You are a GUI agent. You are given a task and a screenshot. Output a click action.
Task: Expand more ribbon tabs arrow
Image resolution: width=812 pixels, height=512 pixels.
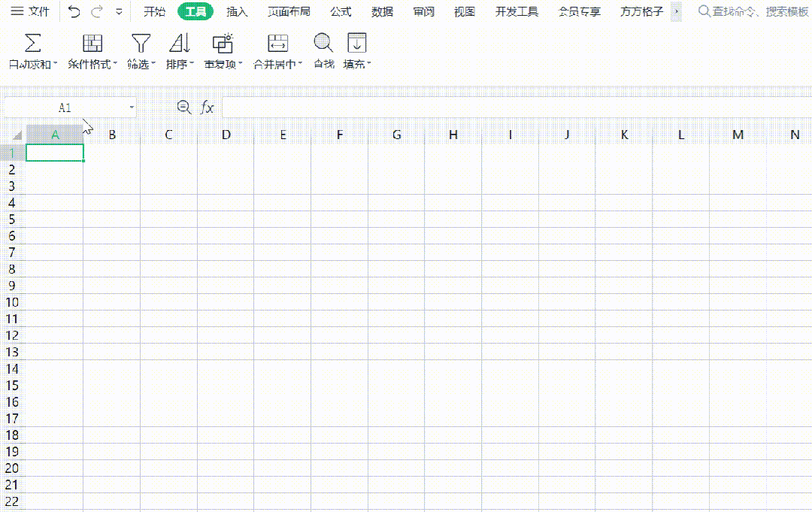pos(677,11)
